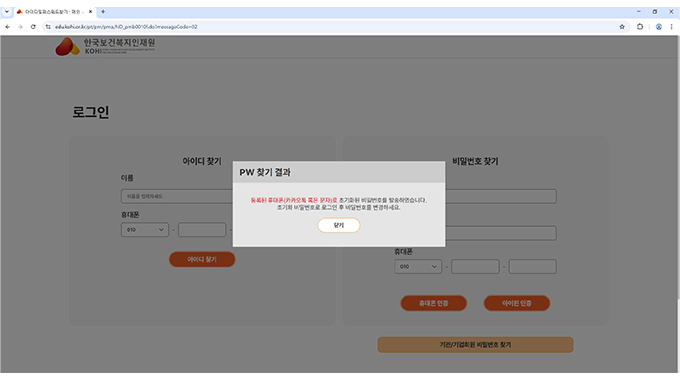
Task: Click the last phone number field in 비밀번호 찾기
Action: tap(533, 266)
